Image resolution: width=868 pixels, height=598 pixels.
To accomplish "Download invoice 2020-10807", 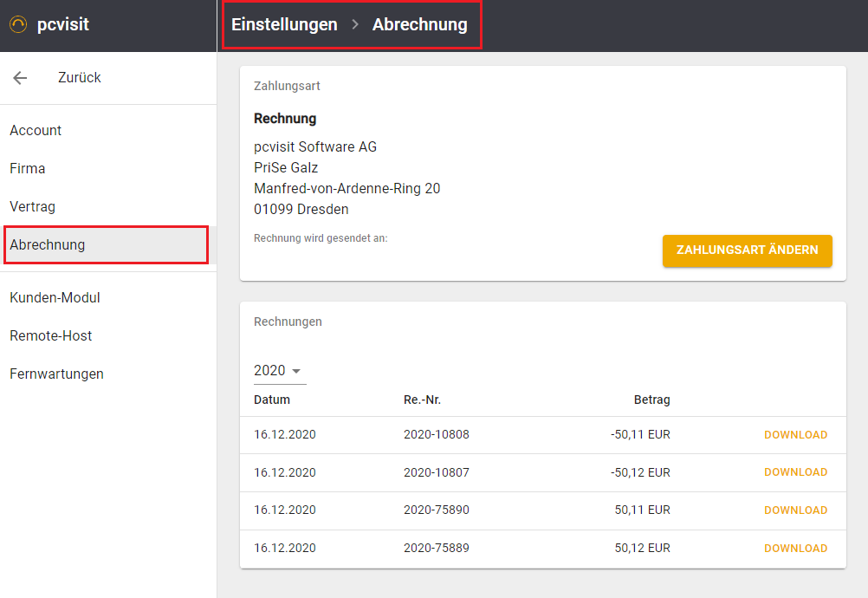I will tap(795, 472).
